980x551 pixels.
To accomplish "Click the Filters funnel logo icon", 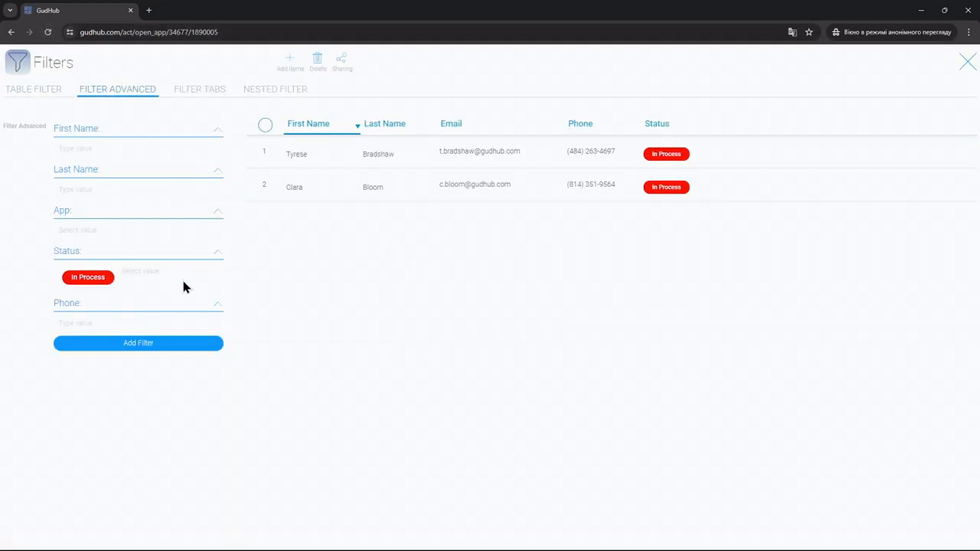I will (x=17, y=62).
